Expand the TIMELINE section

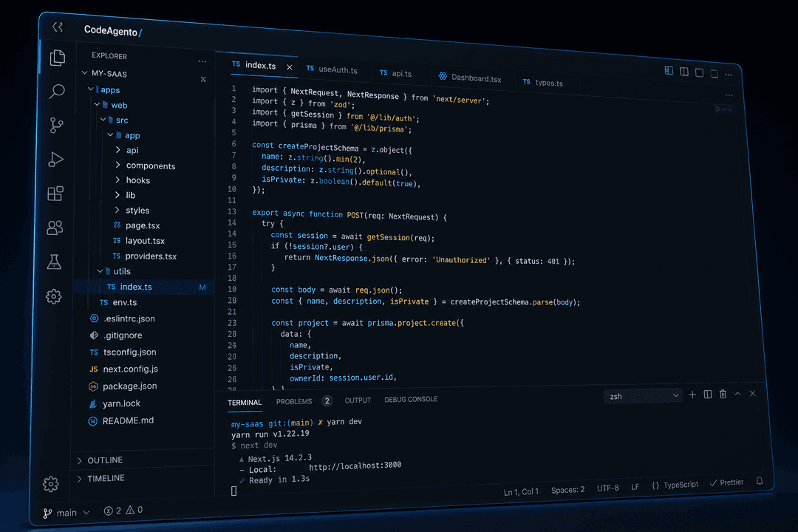[79, 479]
